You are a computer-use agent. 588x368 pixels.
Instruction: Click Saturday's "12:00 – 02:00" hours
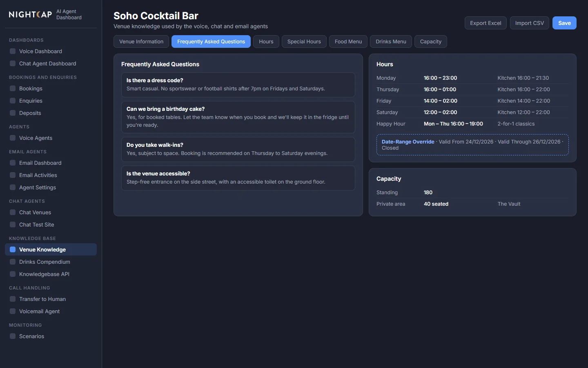(x=441, y=112)
